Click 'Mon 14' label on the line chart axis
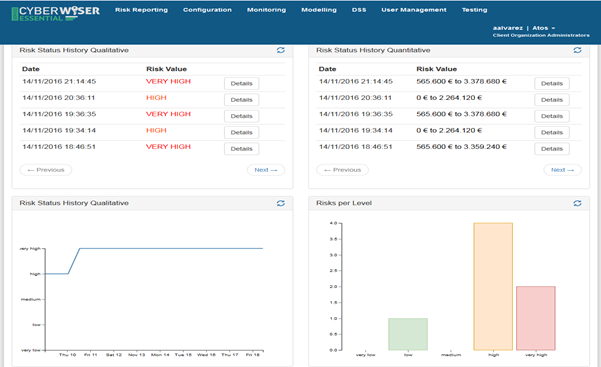The height and width of the screenshot is (367, 601). [160, 355]
